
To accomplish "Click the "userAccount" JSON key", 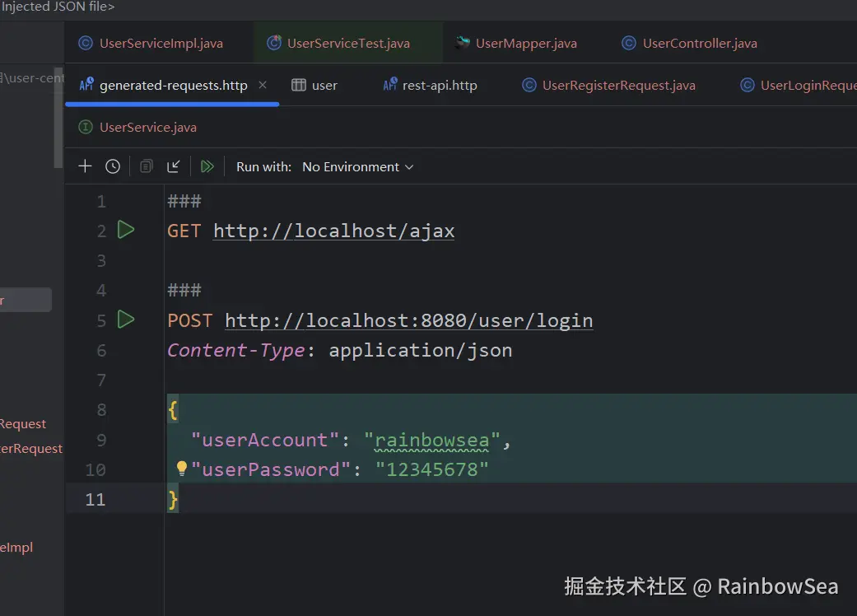I will point(265,441).
